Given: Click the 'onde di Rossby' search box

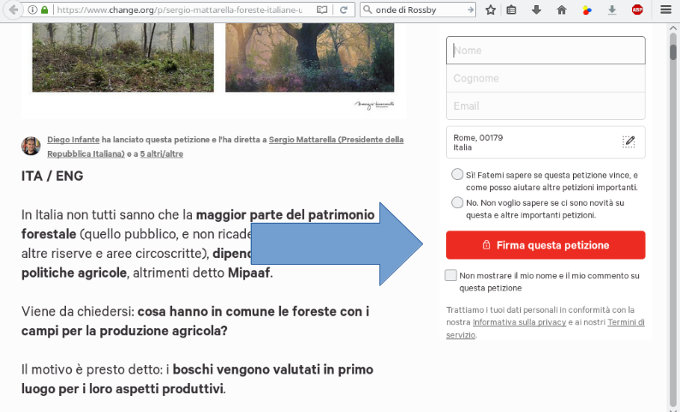Looking at the screenshot, I should click(x=418, y=10).
